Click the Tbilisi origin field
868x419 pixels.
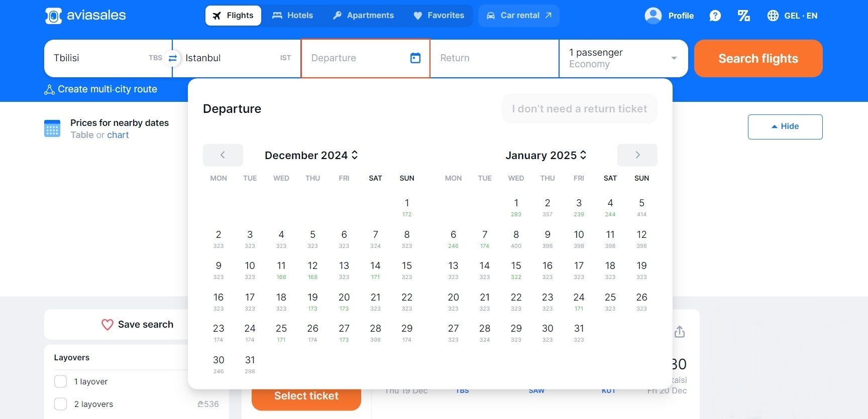coord(108,58)
